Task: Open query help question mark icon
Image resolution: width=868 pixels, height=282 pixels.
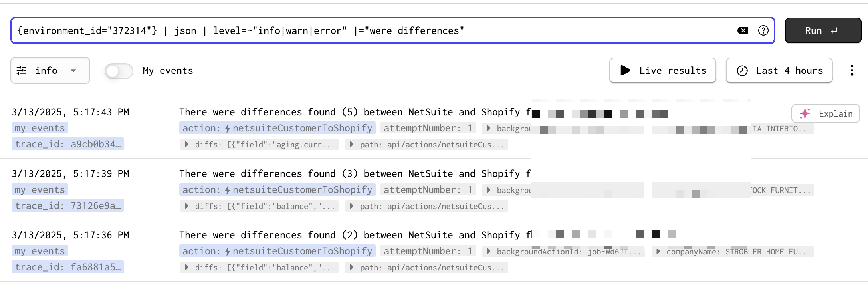Action: pos(763,31)
